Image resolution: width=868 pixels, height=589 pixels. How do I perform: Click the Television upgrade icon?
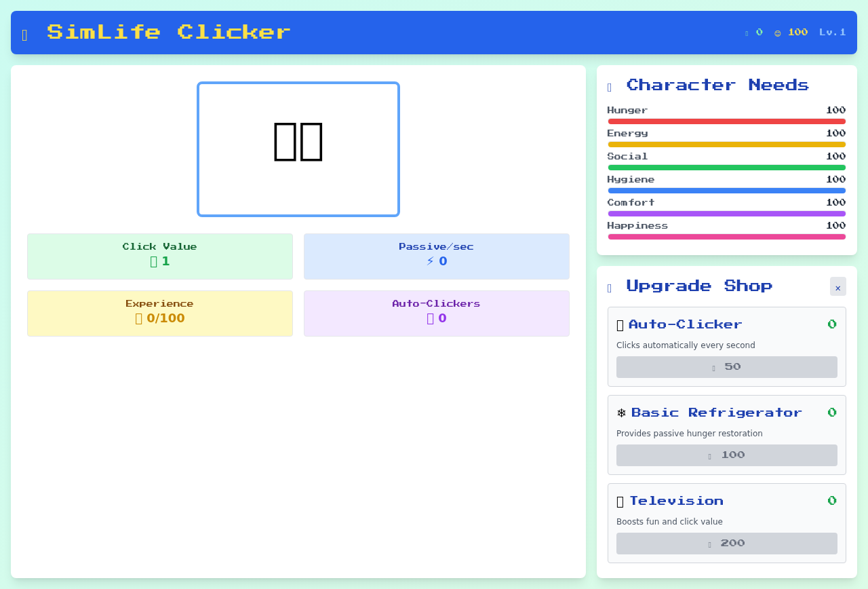click(x=620, y=501)
